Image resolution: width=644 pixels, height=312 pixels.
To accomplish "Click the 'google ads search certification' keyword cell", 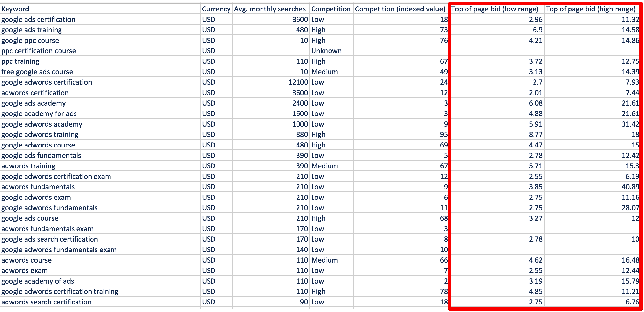I will coord(100,239).
